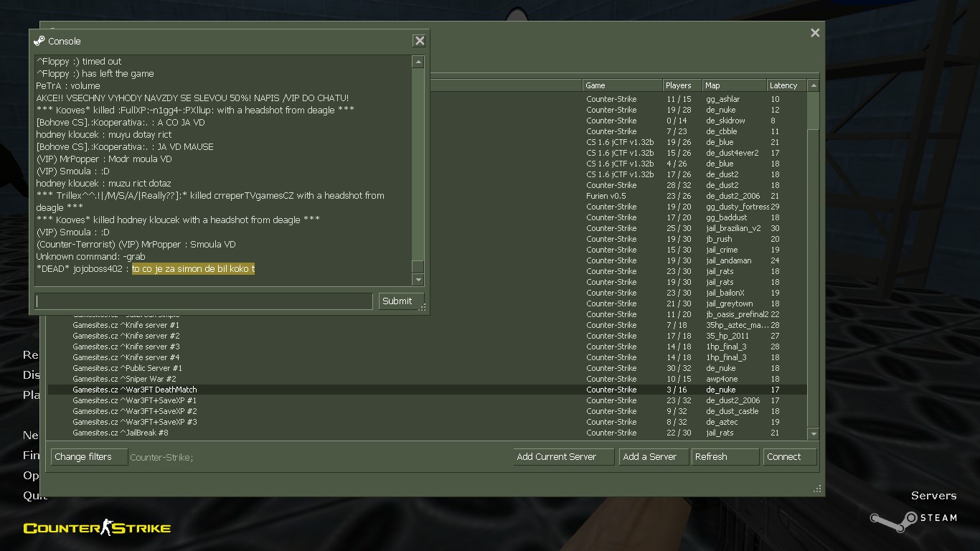Image resolution: width=980 pixels, height=551 pixels.
Task: Click the awp4one map entry
Action: coord(722,379)
